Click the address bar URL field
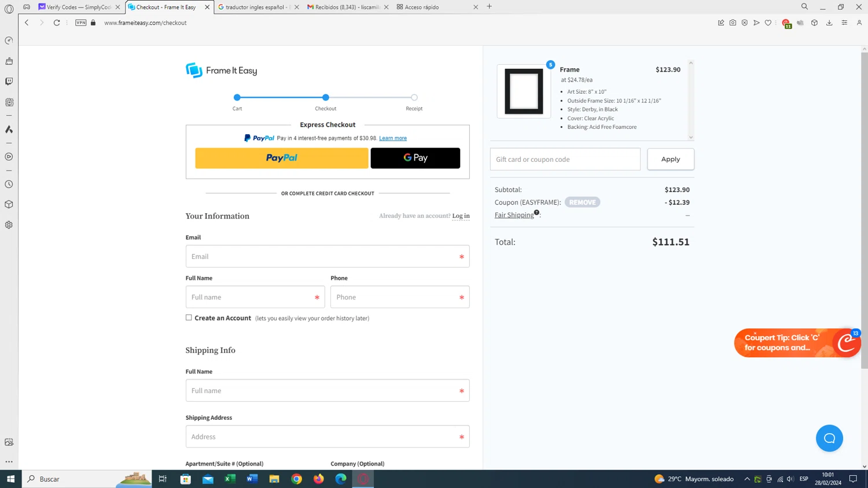Image resolution: width=868 pixels, height=488 pixels. pos(145,23)
